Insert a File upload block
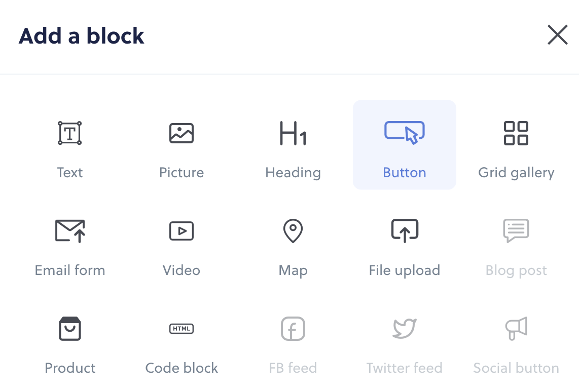The height and width of the screenshot is (392, 579). pyautogui.click(x=404, y=230)
